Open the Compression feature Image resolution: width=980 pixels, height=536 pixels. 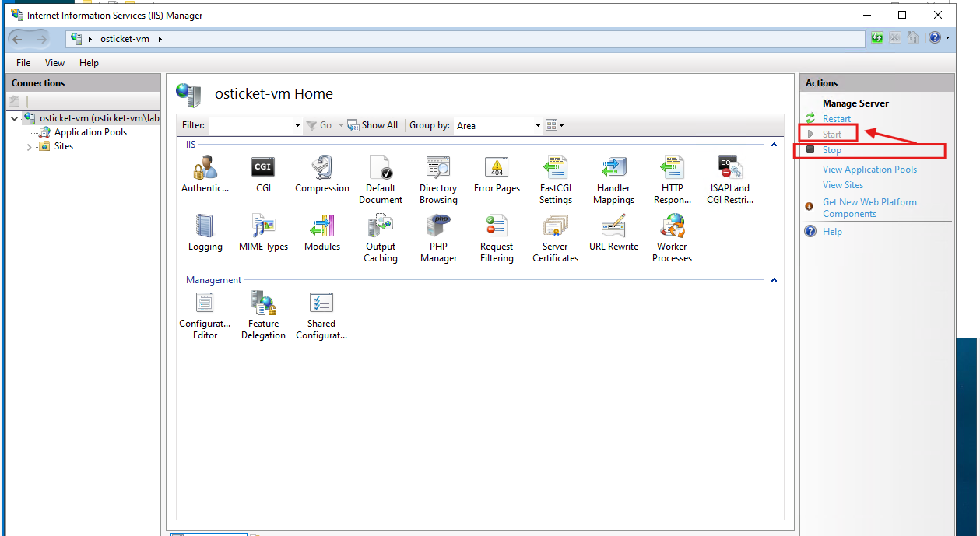322,173
